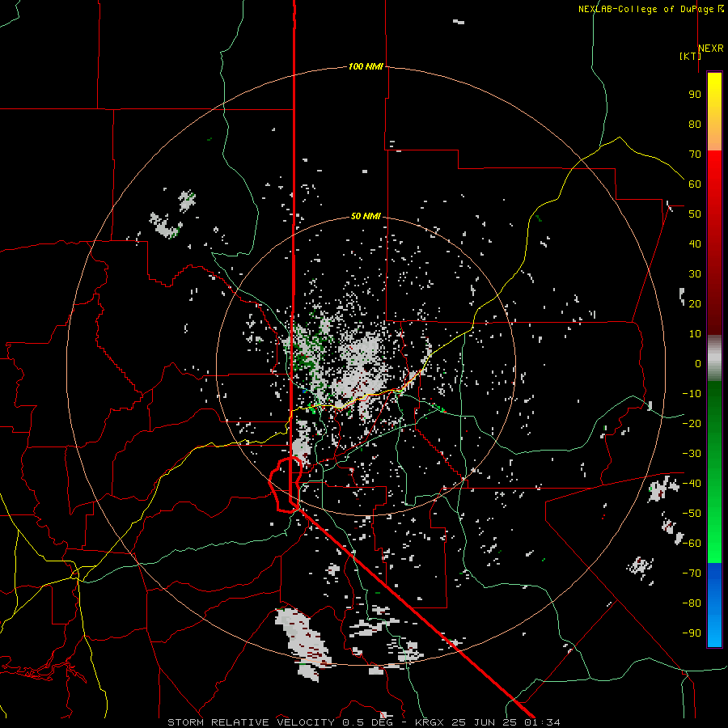The width and height of the screenshot is (728, 728).
Task: Click the 70 value on the velocity scale
Action: (695, 154)
